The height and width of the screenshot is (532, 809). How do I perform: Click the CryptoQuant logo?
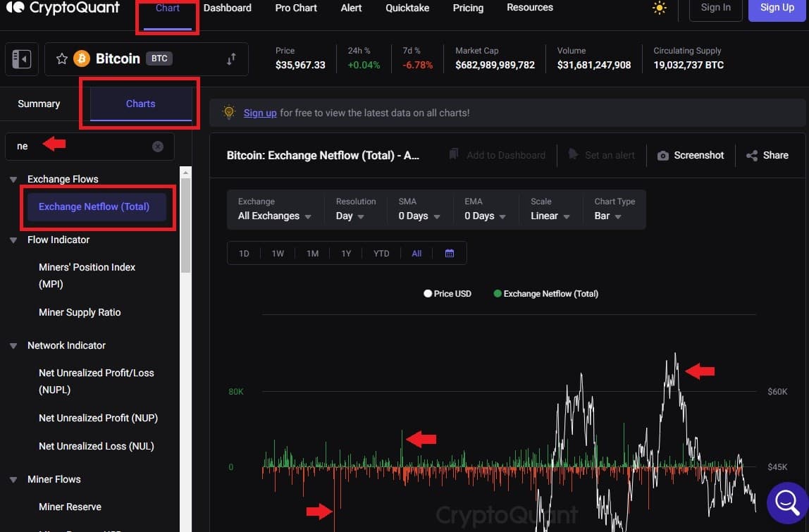tap(63, 7)
